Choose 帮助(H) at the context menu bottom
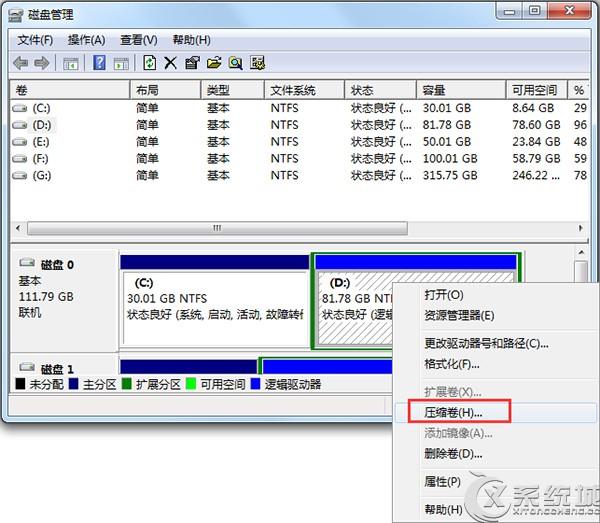This screenshot has height=523, width=600. 443,509
